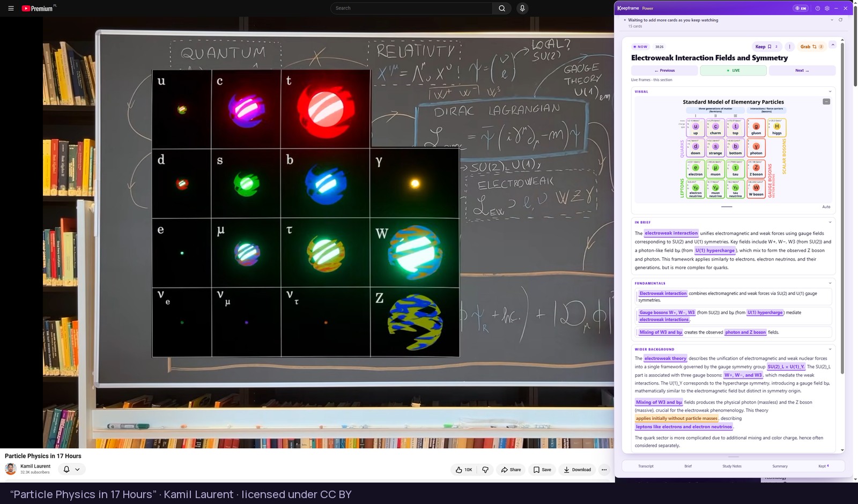Click the YouTube search magnifier button
The height and width of the screenshot is (504, 858).
tap(502, 8)
